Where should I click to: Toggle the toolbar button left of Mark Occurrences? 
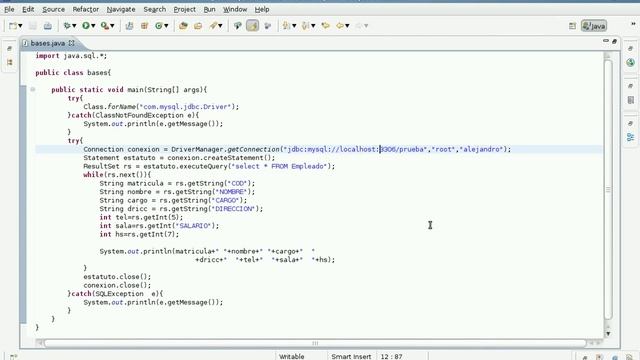pyautogui.click(x=238, y=26)
